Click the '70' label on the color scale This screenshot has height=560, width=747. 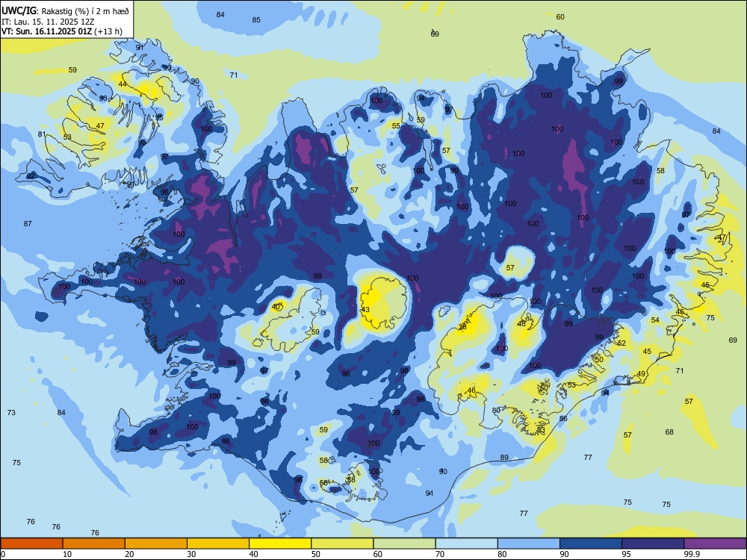[x=440, y=554]
